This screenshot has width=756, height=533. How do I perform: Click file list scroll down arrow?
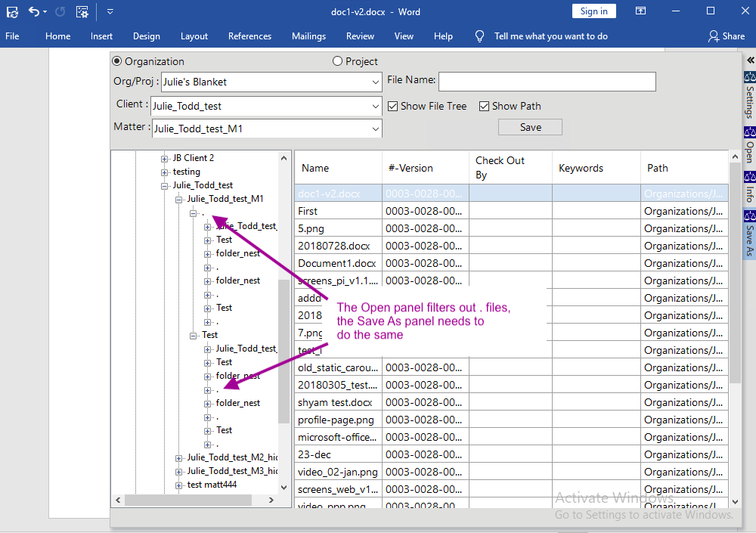[735, 502]
